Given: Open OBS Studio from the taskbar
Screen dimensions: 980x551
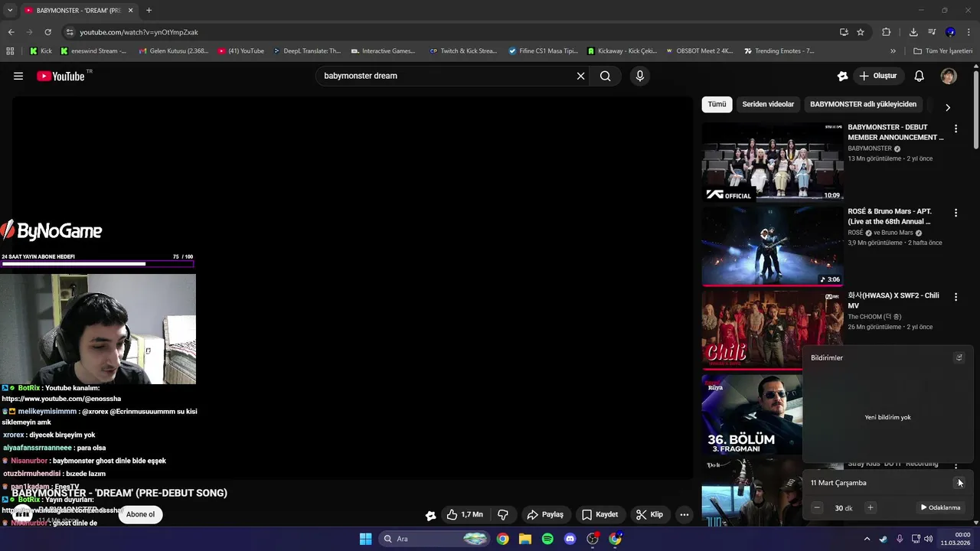Looking at the screenshot, I should (x=593, y=539).
